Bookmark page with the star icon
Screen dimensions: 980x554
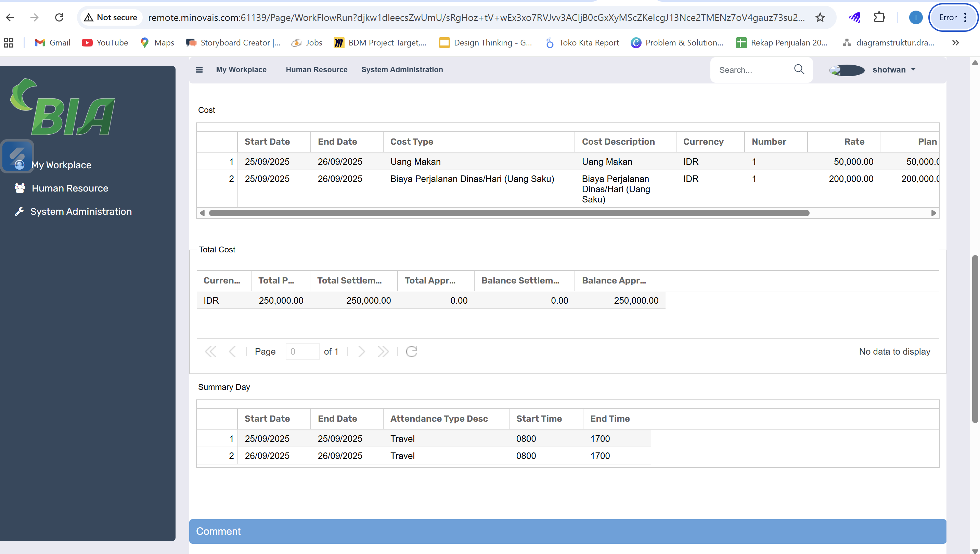point(820,17)
